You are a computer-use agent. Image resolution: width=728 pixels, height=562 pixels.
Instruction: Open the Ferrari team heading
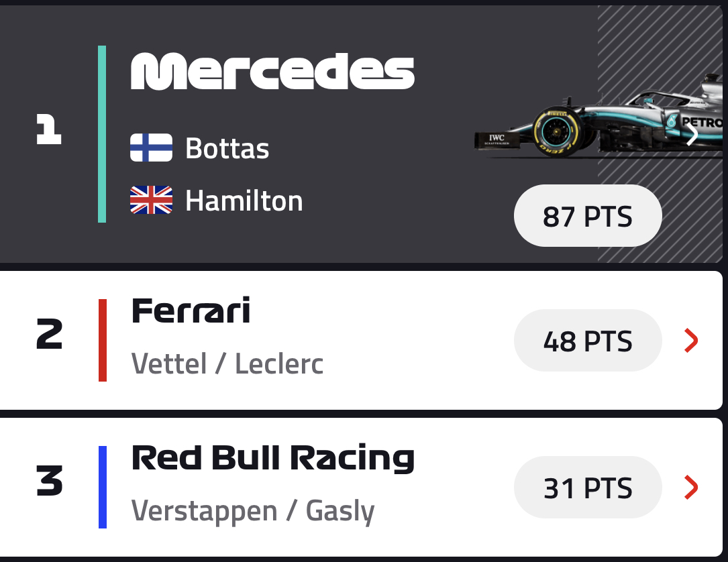tap(191, 311)
